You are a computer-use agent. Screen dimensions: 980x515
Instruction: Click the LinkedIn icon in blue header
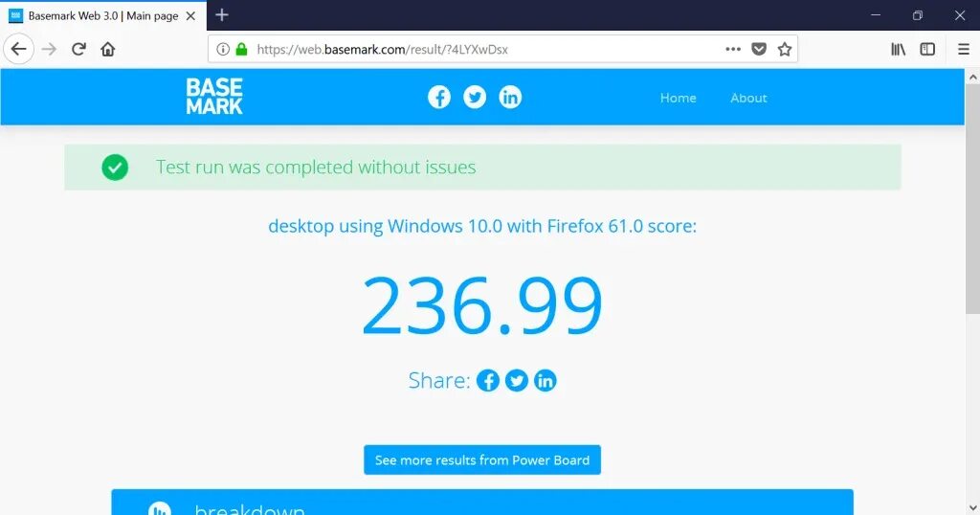tap(510, 97)
